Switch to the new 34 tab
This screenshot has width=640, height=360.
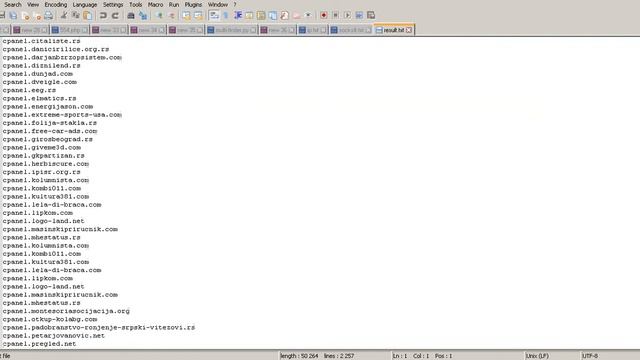tap(148, 30)
